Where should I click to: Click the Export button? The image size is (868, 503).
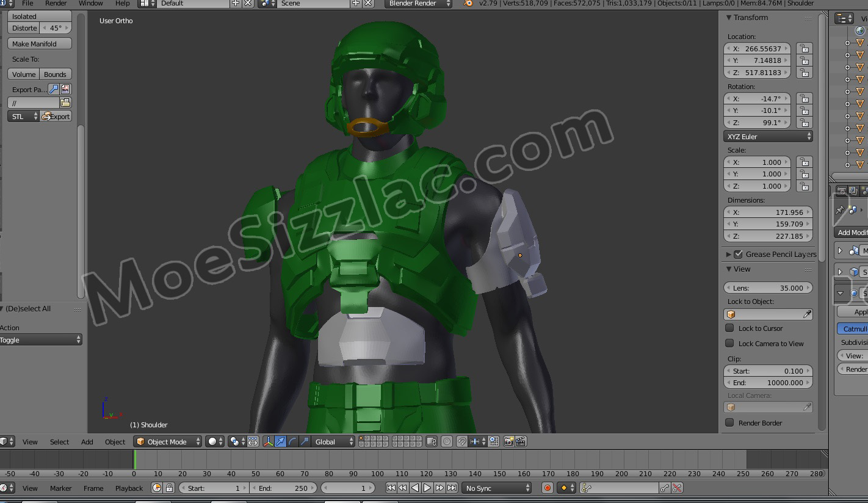tap(56, 116)
